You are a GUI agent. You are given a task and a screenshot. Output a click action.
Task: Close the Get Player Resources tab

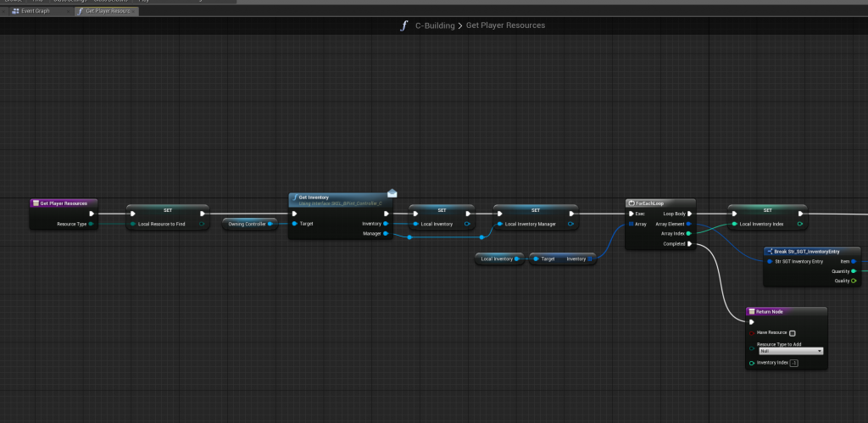pyautogui.click(x=135, y=11)
